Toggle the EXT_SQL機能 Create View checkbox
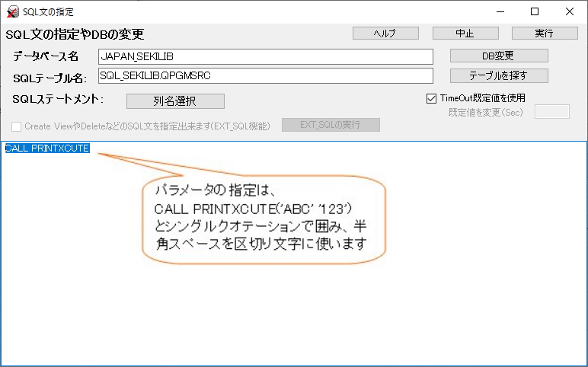 point(16,126)
